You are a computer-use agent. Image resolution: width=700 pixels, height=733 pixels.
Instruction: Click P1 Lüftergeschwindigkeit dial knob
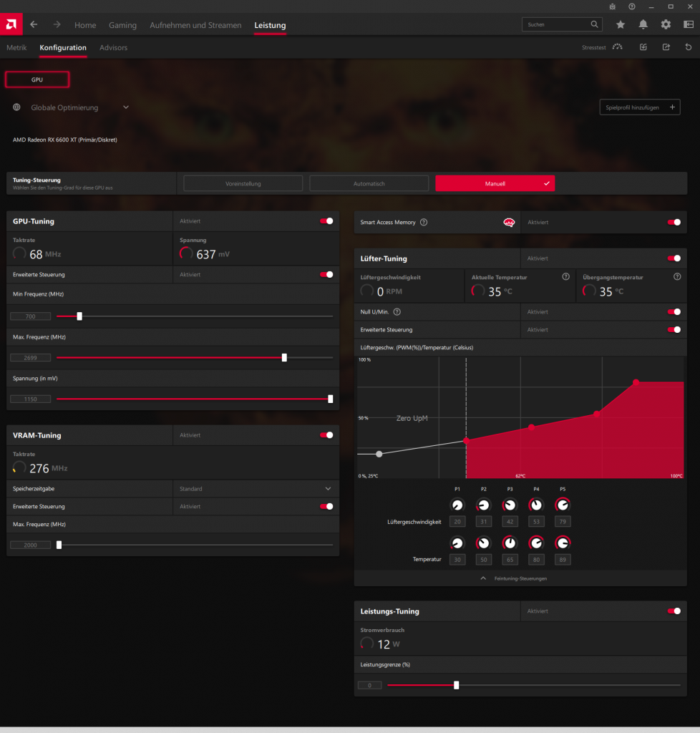tap(457, 505)
